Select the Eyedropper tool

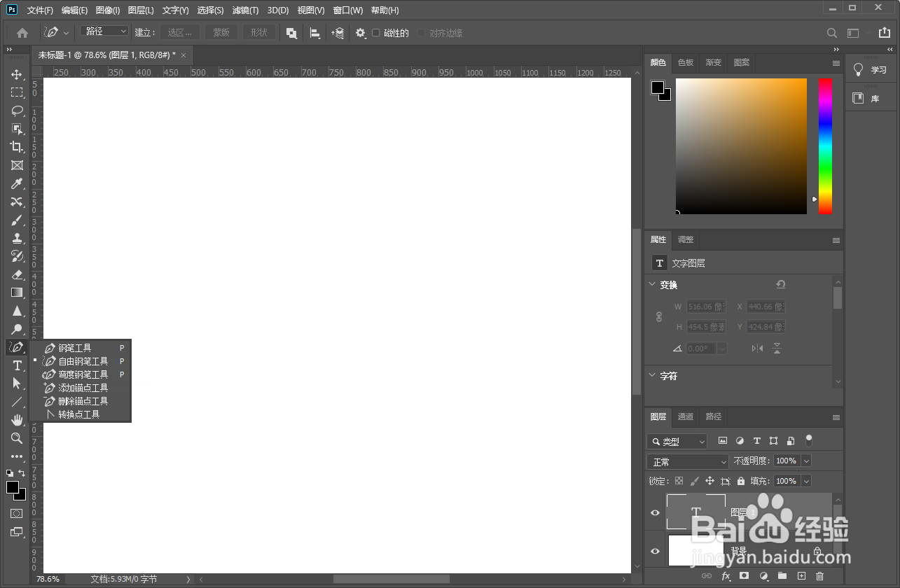[x=17, y=183]
